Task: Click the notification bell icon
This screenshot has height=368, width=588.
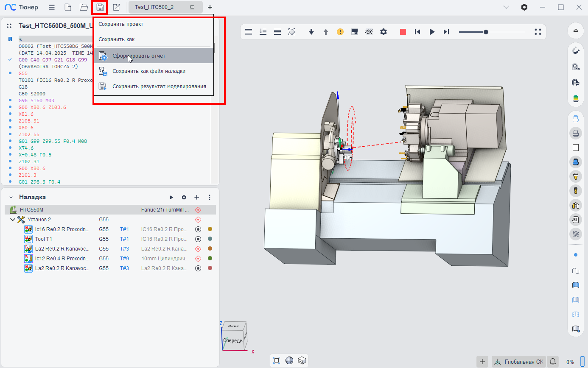Action: pyautogui.click(x=552, y=362)
